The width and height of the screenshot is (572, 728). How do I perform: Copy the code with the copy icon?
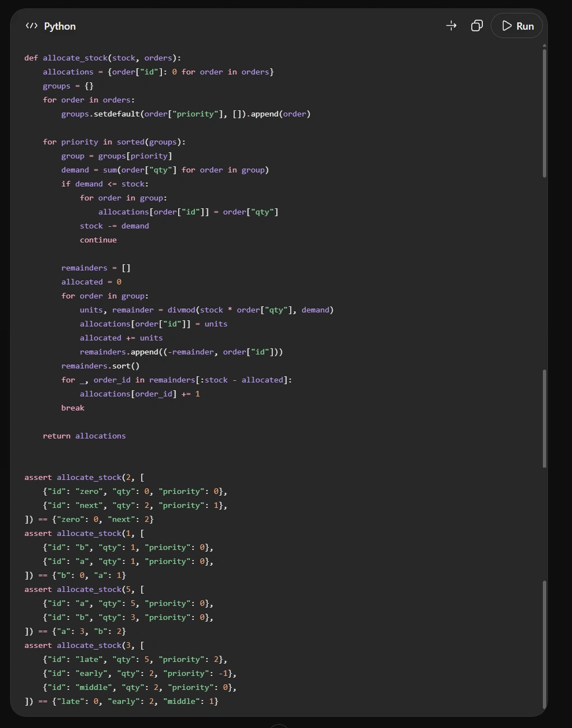point(477,26)
